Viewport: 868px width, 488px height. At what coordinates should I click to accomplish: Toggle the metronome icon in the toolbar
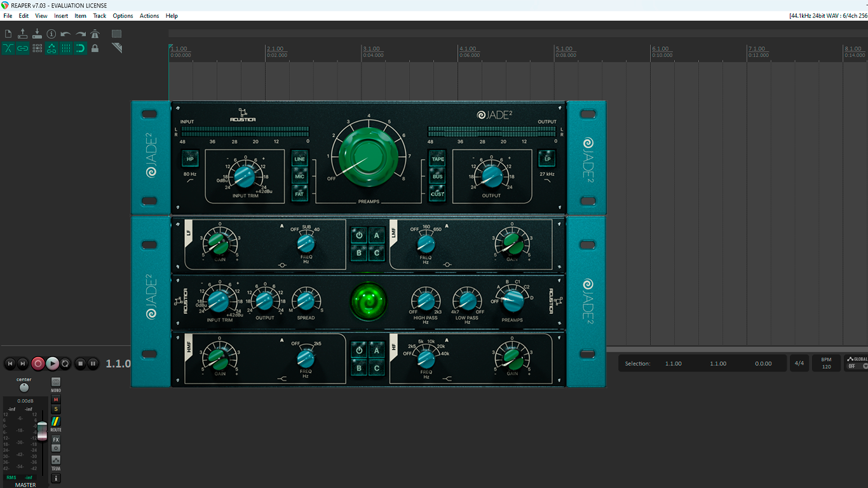[95, 34]
